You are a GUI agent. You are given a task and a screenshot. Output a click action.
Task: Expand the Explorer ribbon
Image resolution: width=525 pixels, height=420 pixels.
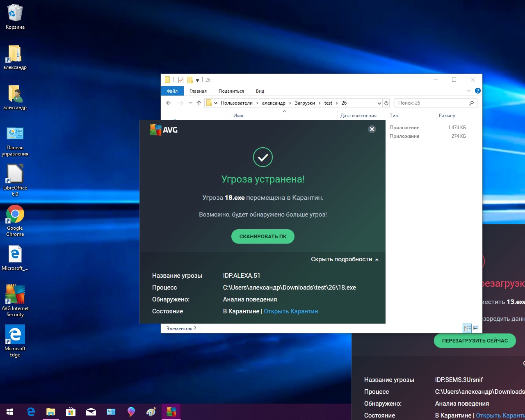[x=469, y=91]
